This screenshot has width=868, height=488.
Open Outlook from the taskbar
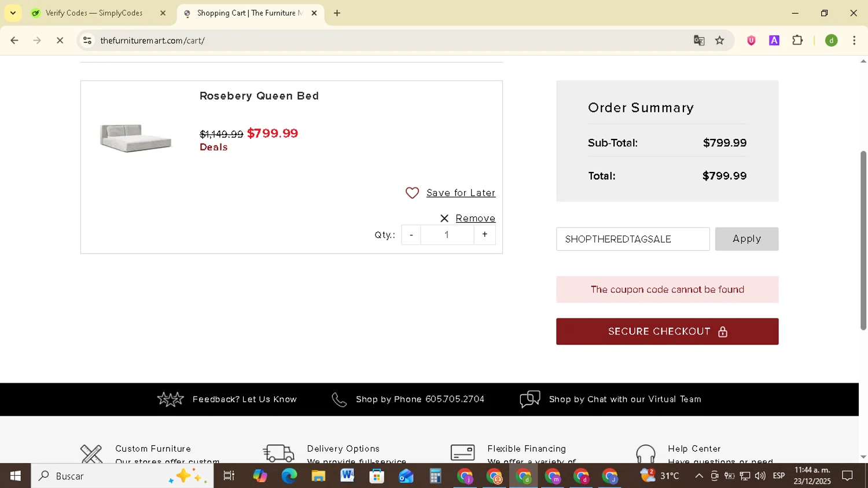pyautogui.click(x=406, y=476)
